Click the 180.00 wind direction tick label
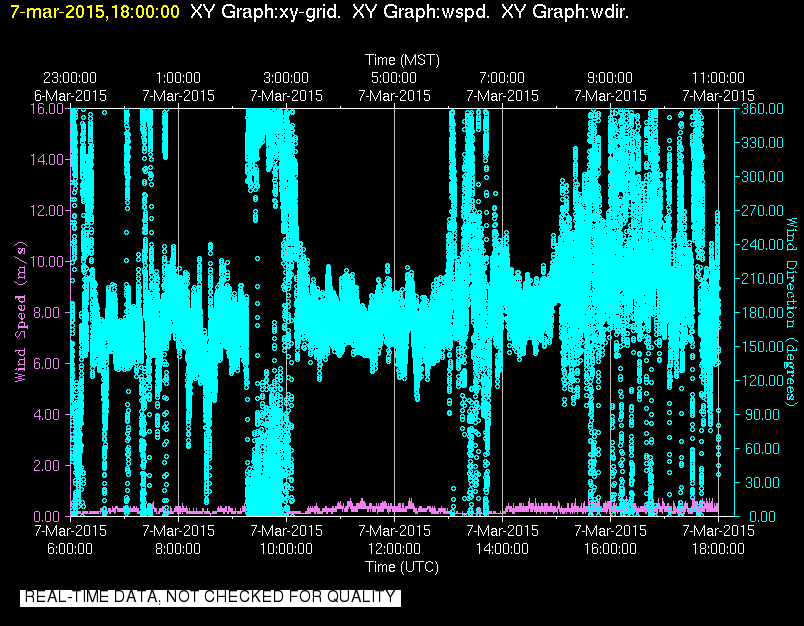Viewport: 804px width, 626px height. point(762,312)
